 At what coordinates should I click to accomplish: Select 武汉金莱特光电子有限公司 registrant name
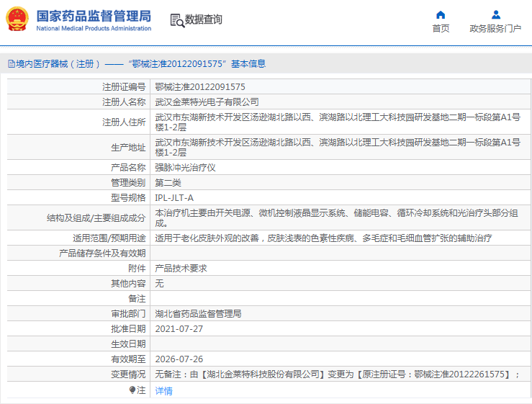(x=207, y=102)
